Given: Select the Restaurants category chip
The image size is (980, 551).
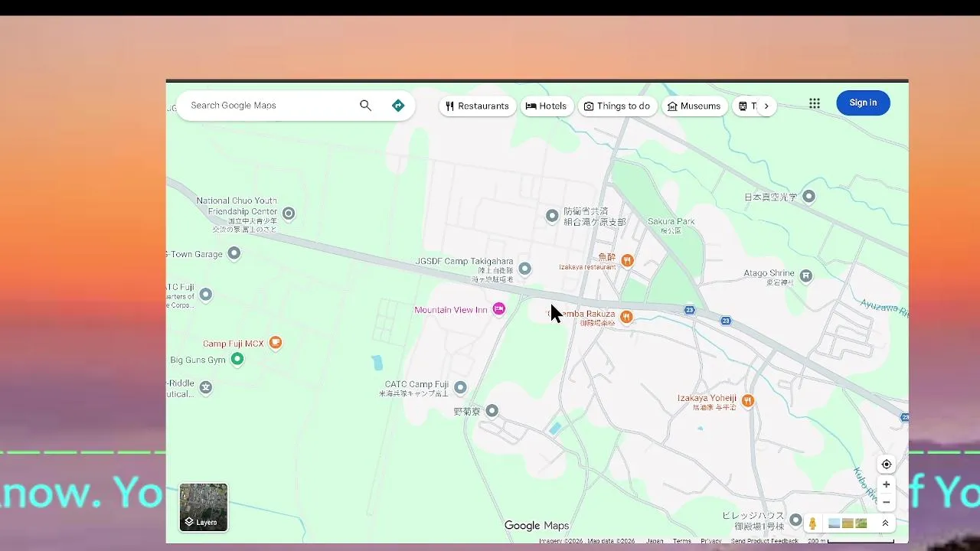Looking at the screenshot, I should (x=477, y=106).
